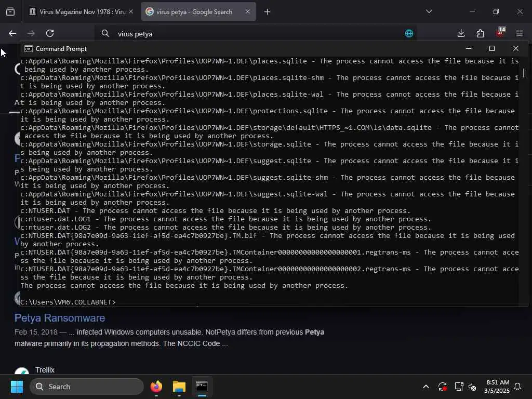Open the Petya Ransomware search result link
The width and height of the screenshot is (532, 399).
(60, 318)
